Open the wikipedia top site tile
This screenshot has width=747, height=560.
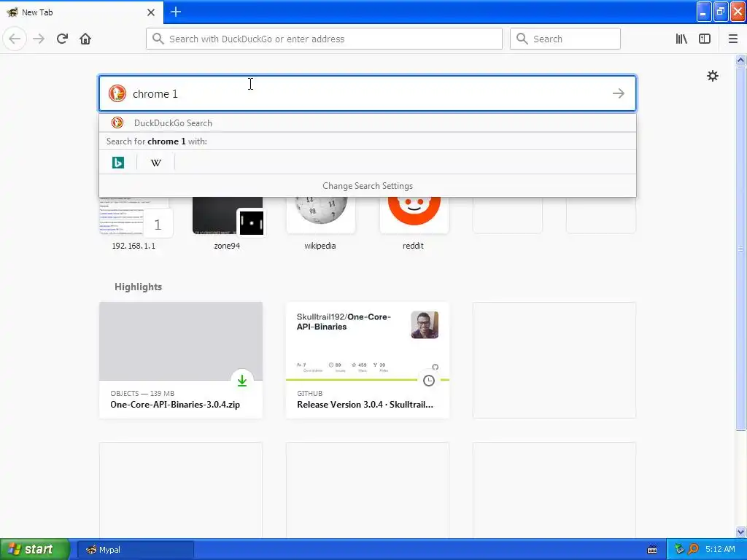(321, 223)
